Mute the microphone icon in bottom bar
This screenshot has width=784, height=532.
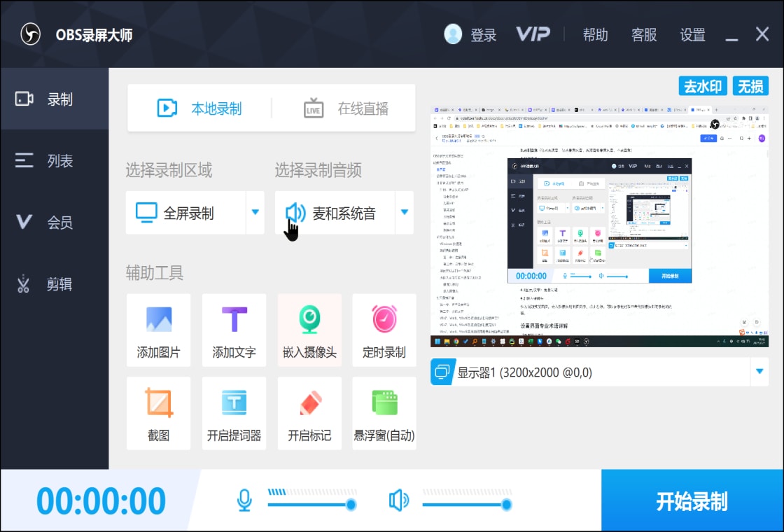[x=244, y=500]
